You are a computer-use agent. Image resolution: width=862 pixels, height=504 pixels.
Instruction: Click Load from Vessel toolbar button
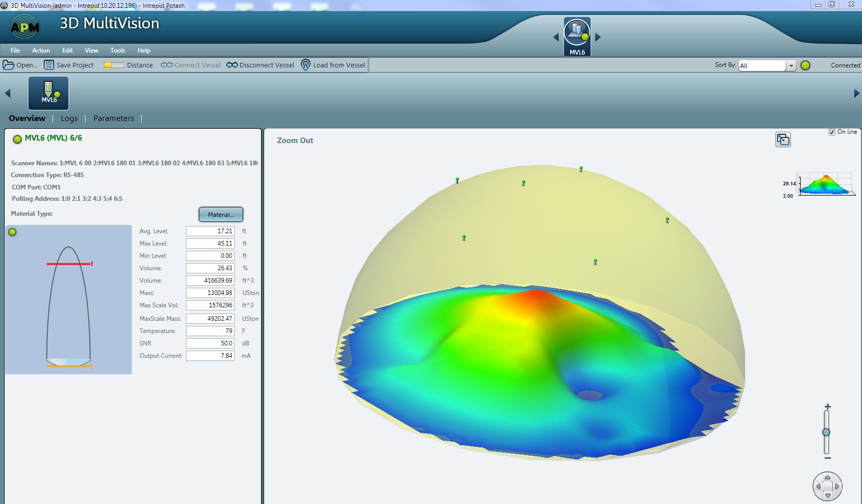coord(333,65)
